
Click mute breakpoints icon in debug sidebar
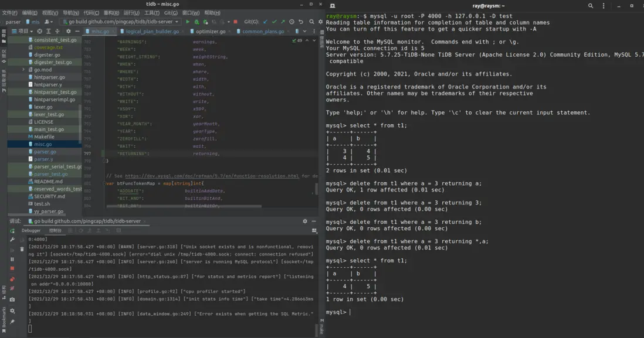pyautogui.click(x=12, y=289)
